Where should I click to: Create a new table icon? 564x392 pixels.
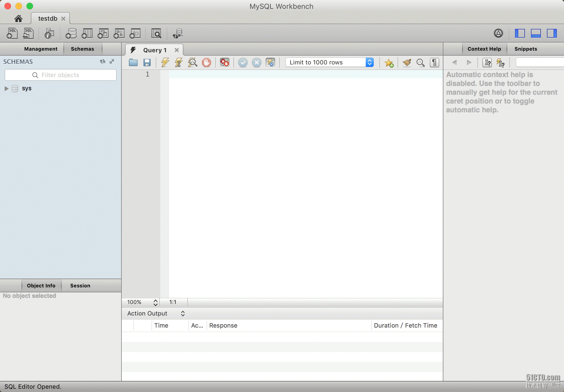[87, 33]
